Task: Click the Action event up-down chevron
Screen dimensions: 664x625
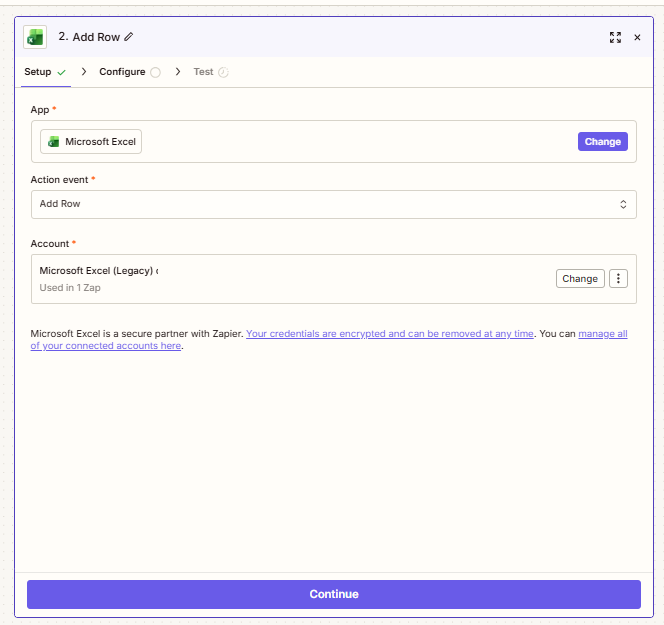Action: pyautogui.click(x=623, y=205)
